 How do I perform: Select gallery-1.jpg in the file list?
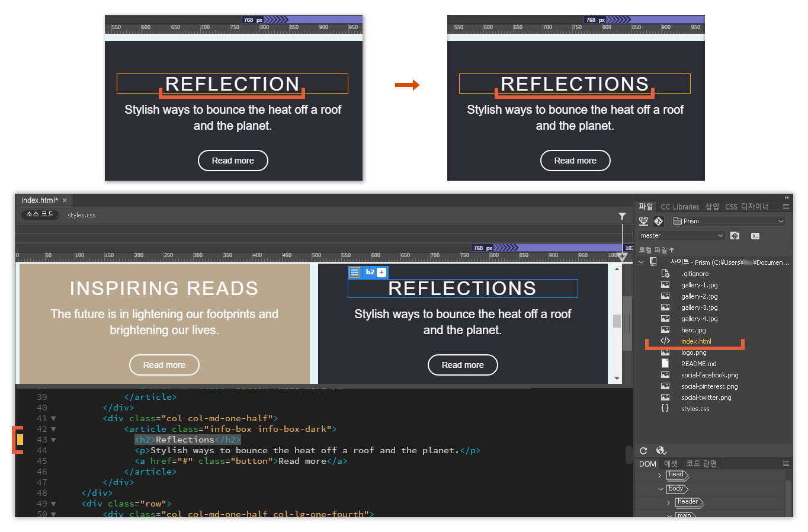(699, 285)
